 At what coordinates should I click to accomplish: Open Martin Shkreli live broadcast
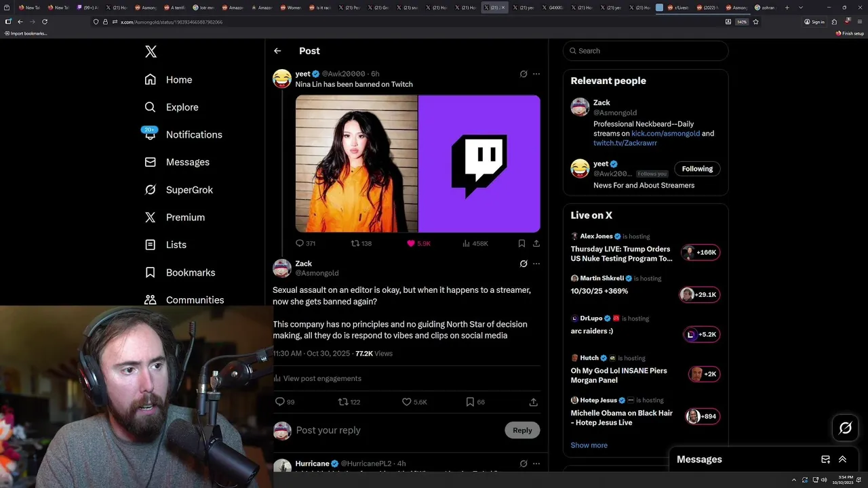pyautogui.click(x=646, y=288)
